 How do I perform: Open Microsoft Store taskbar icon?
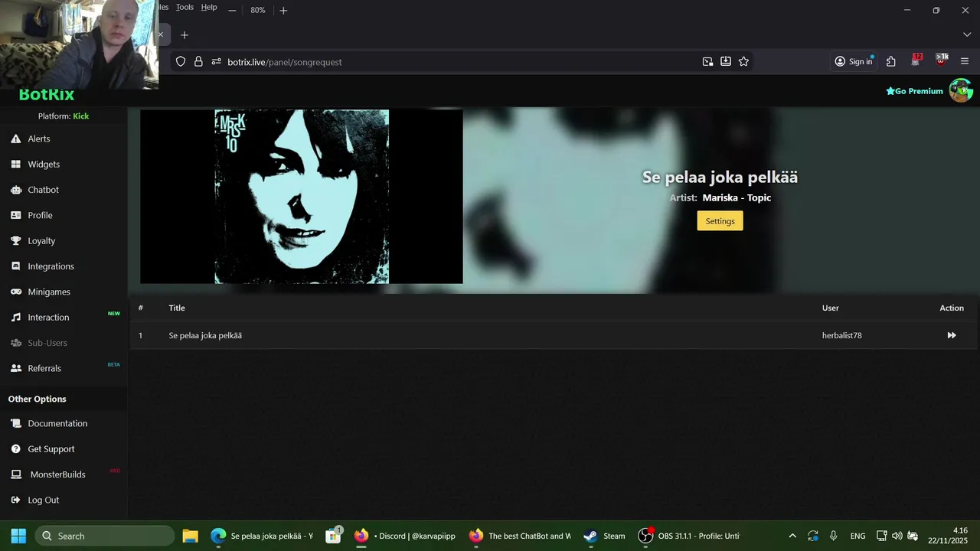pyautogui.click(x=333, y=536)
